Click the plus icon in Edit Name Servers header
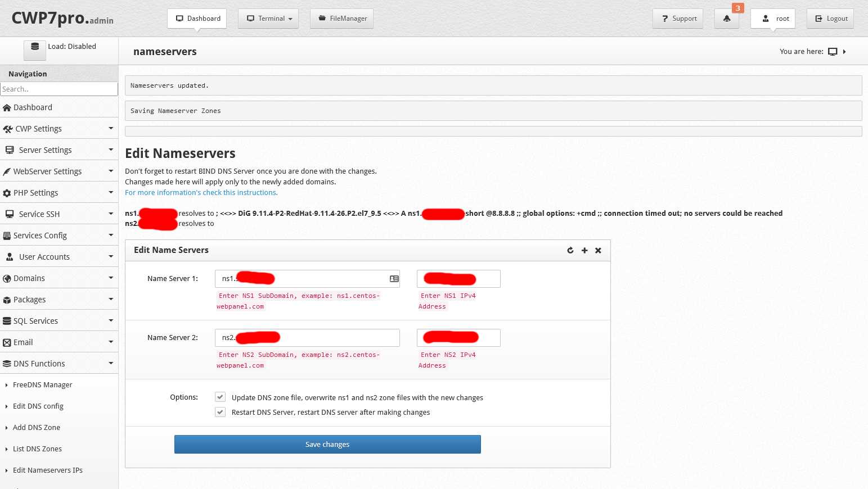Screen dimensions: 868x489 (x=584, y=250)
